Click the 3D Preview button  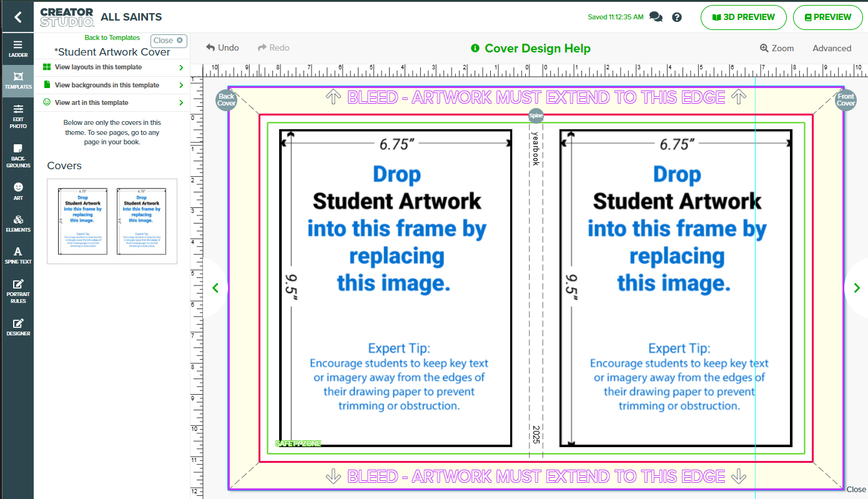pos(743,17)
